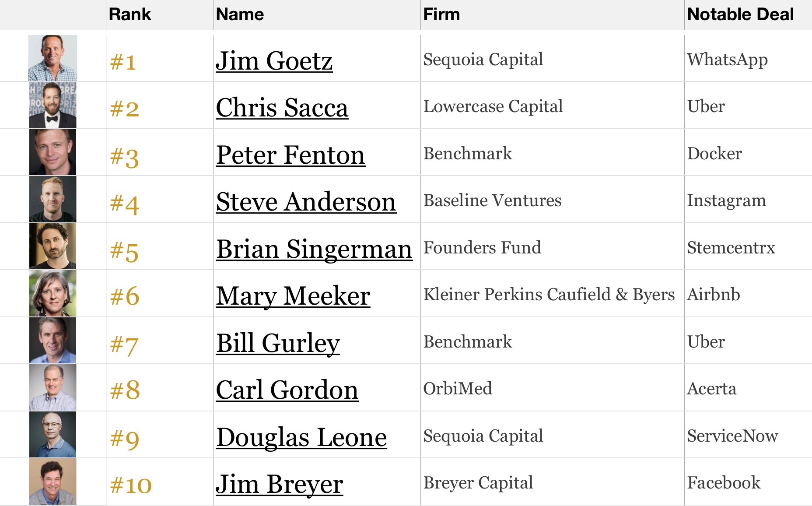The height and width of the screenshot is (506, 812).
Task: Click the Notable Deal column header
Action: tap(740, 14)
